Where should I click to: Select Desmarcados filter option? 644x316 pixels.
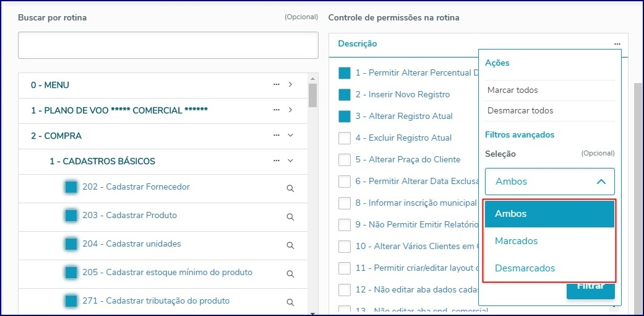pos(549,268)
